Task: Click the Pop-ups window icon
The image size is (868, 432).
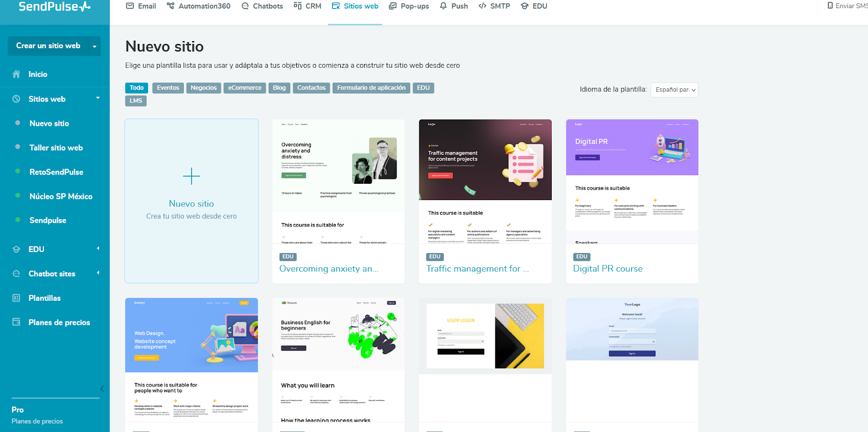Action: (393, 6)
